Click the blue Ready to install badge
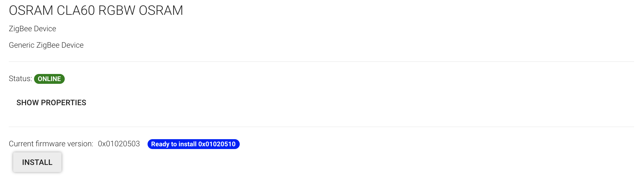 [193, 144]
